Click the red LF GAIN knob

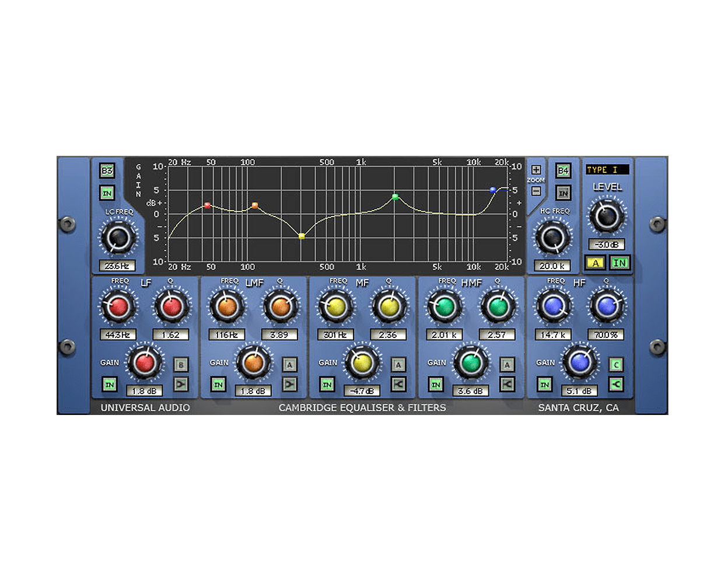145,362
